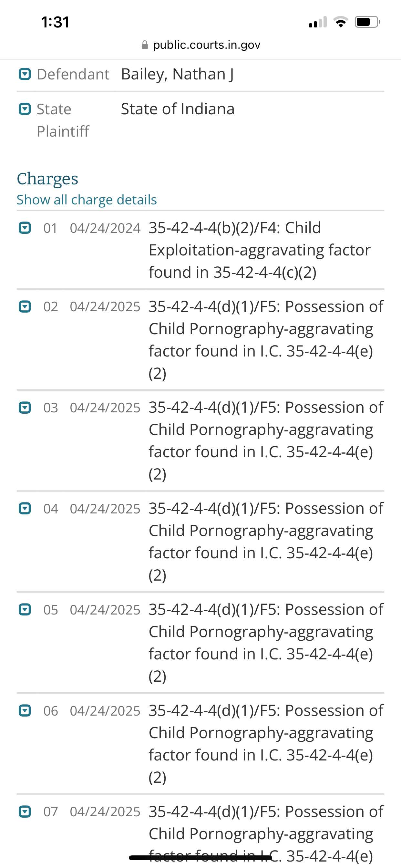This screenshot has height=868, width=401.
Task: Expand charge 02 details arrow icon
Action: pyautogui.click(x=25, y=307)
